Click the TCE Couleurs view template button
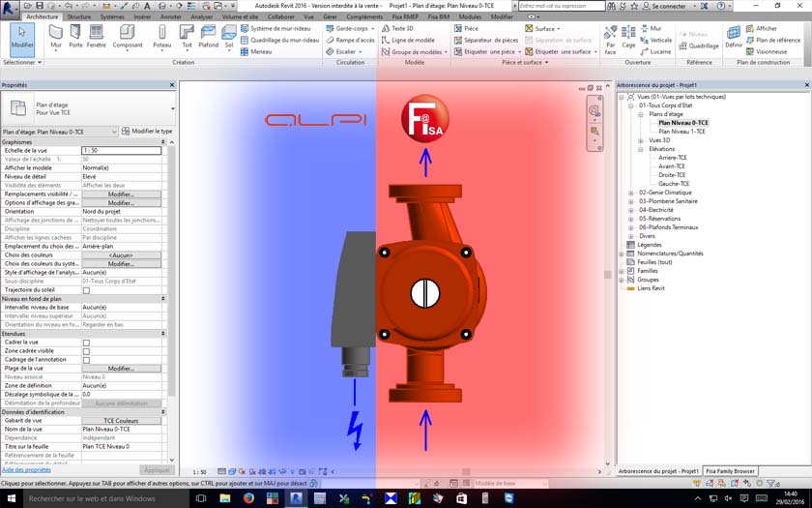The width and height of the screenshot is (812, 508). 121,421
